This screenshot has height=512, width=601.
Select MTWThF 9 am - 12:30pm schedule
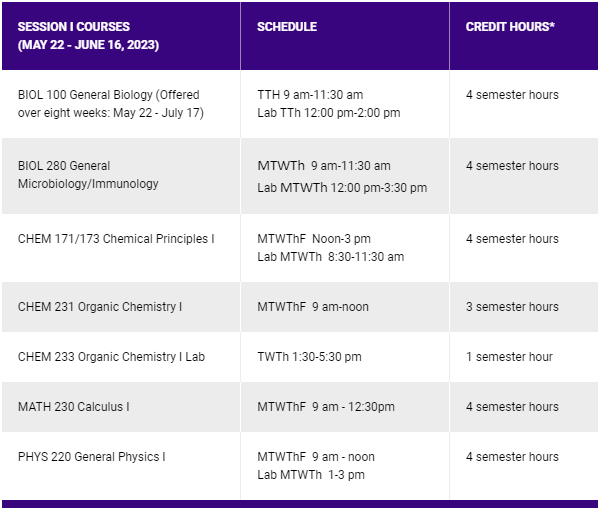pyautogui.click(x=326, y=406)
